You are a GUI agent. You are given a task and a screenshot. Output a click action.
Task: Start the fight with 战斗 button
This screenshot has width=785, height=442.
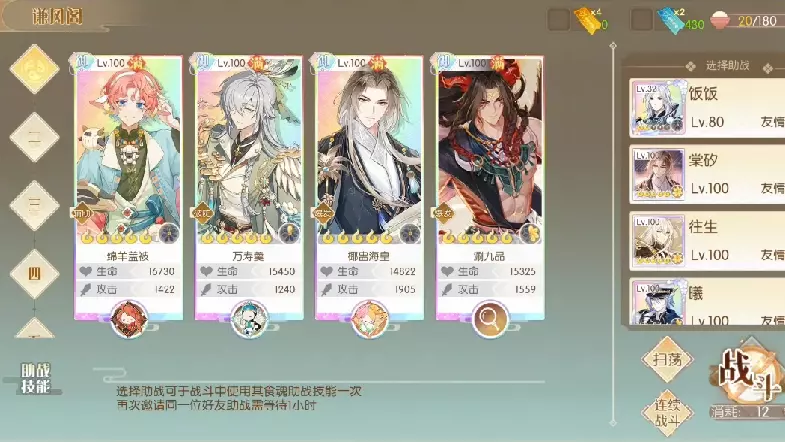pyautogui.click(x=748, y=376)
